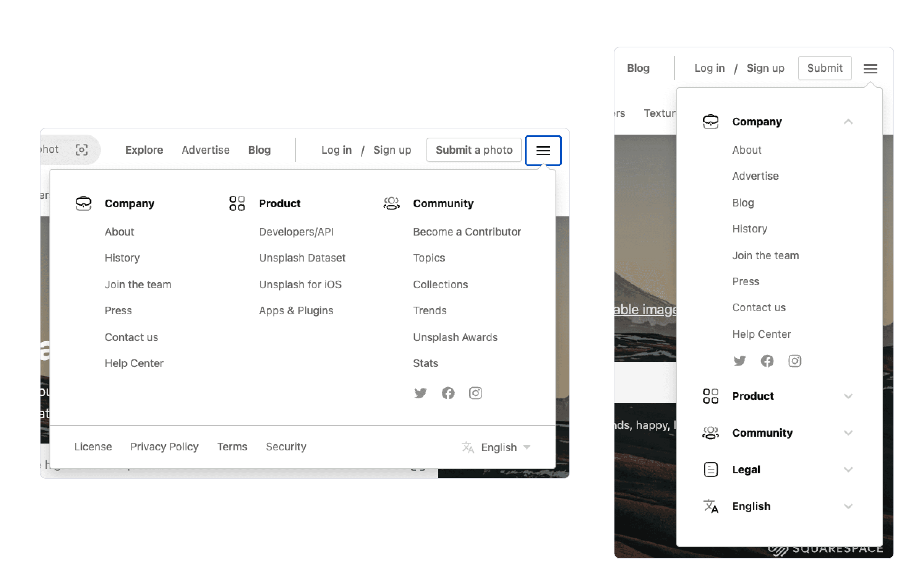Open Unsplash's Facebook page via its icon
The height and width of the screenshot is (585, 924).
448,393
